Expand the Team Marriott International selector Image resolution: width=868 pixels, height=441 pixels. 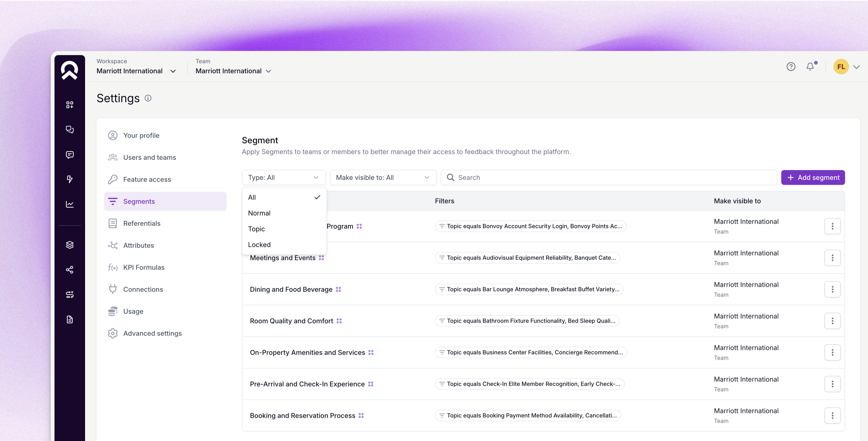pos(233,71)
